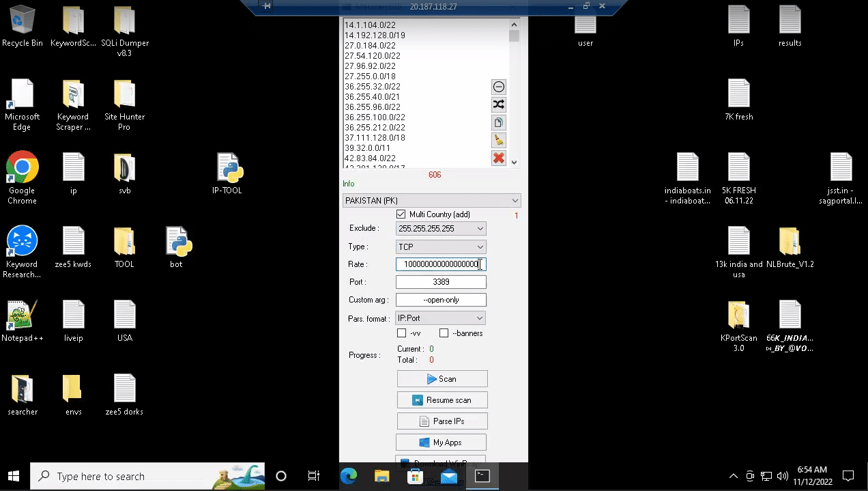Click the copy list icon
Image resolution: width=868 pixels, height=491 pixels.
click(499, 123)
